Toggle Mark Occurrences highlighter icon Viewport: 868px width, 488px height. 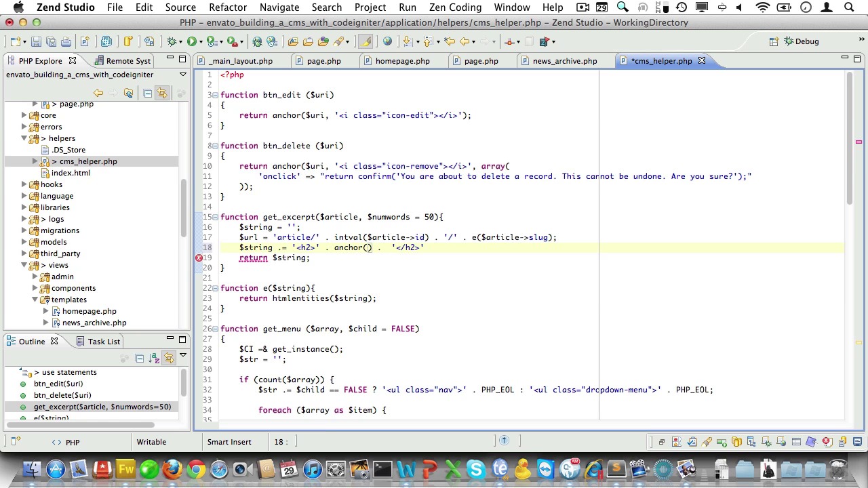click(x=366, y=42)
